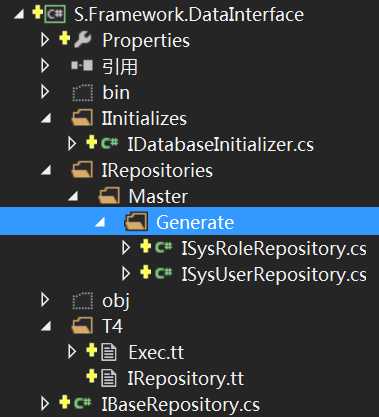Collapse the S.Framework.DataInterface project node
The image size is (379, 417).
tap(19, 15)
